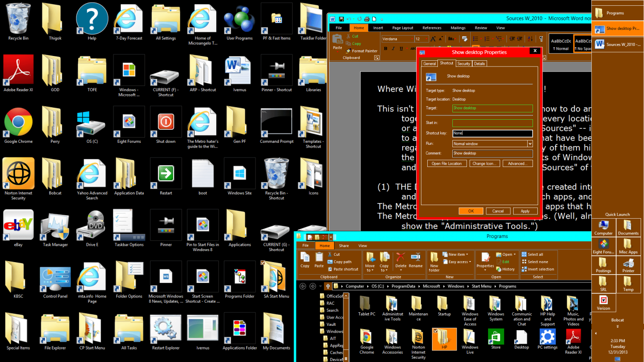Click the Change Icon button

pyautogui.click(x=484, y=164)
